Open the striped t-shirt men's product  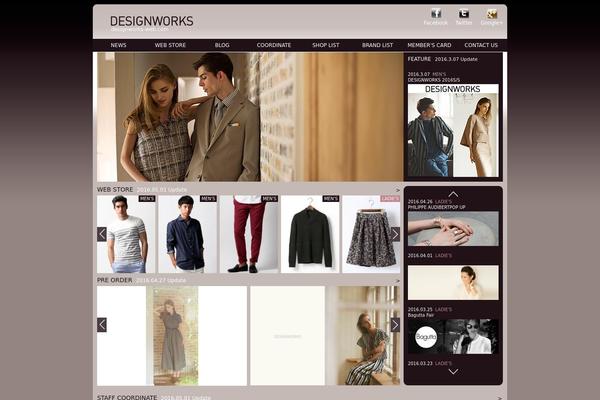tap(126, 234)
